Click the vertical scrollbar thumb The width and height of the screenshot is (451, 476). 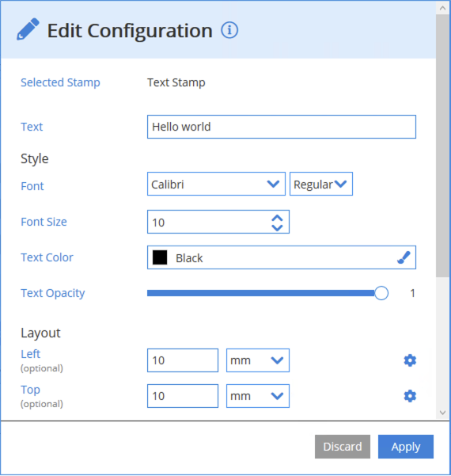pyautogui.click(x=442, y=146)
